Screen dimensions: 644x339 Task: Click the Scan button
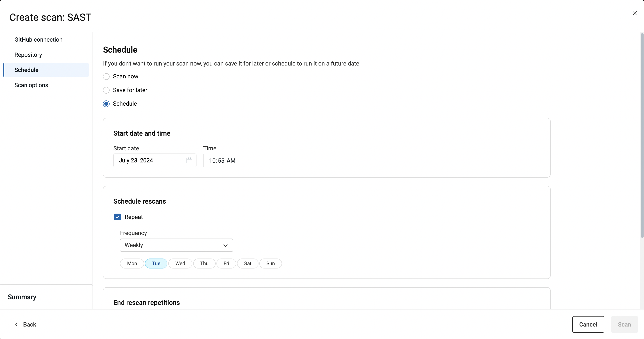coord(624,324)
